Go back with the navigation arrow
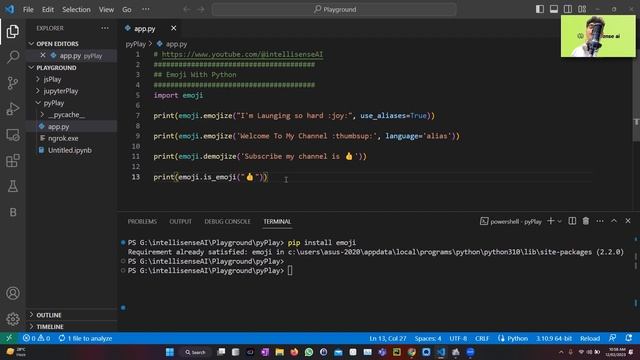Viewport: 640px width, 360px height. click(x=187, y=9)
